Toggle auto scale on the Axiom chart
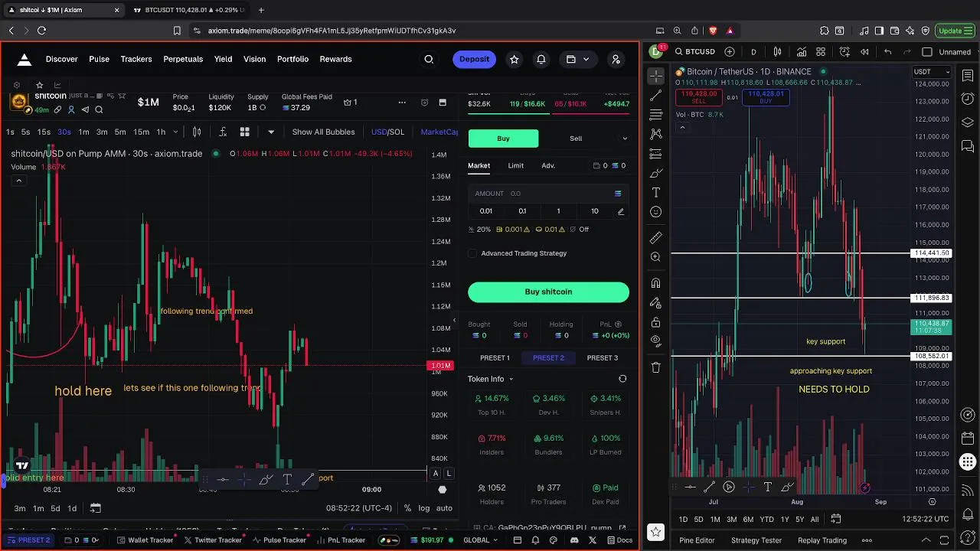980x551 pixels. [444, 508]
